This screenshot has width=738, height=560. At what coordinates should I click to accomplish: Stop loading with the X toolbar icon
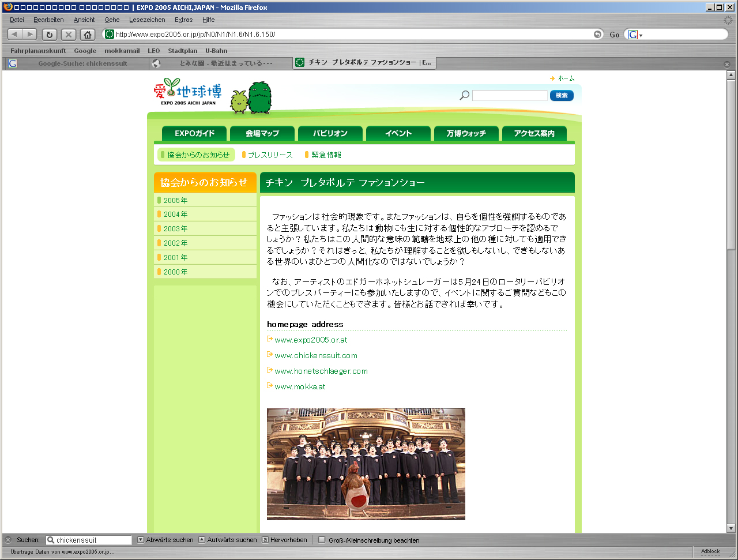coord(69,35)
